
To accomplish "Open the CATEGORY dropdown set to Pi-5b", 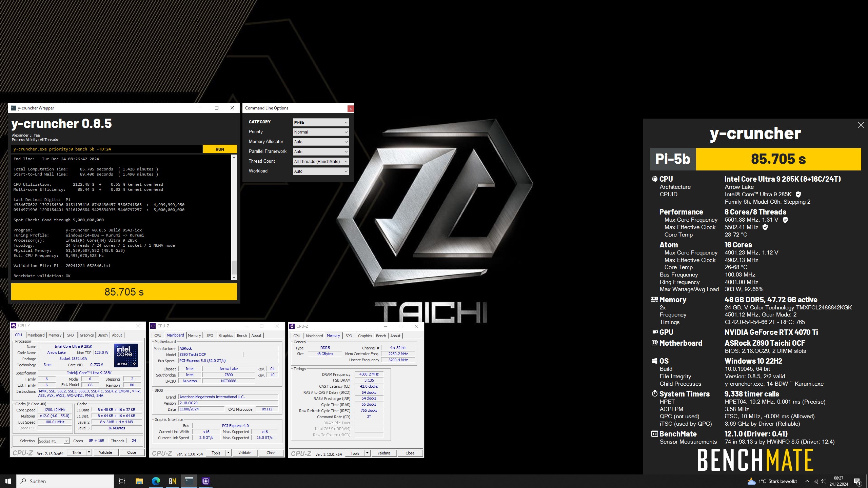I will pos(321,122).
